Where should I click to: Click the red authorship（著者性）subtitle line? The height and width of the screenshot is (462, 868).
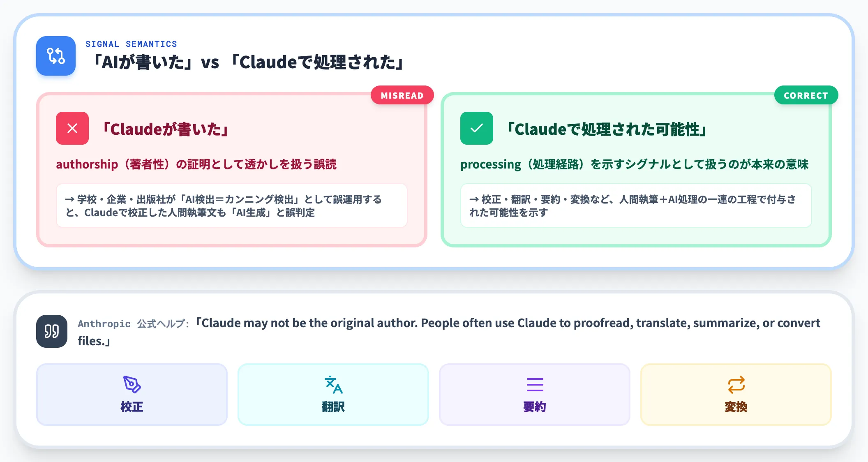[x=196, y=164]
